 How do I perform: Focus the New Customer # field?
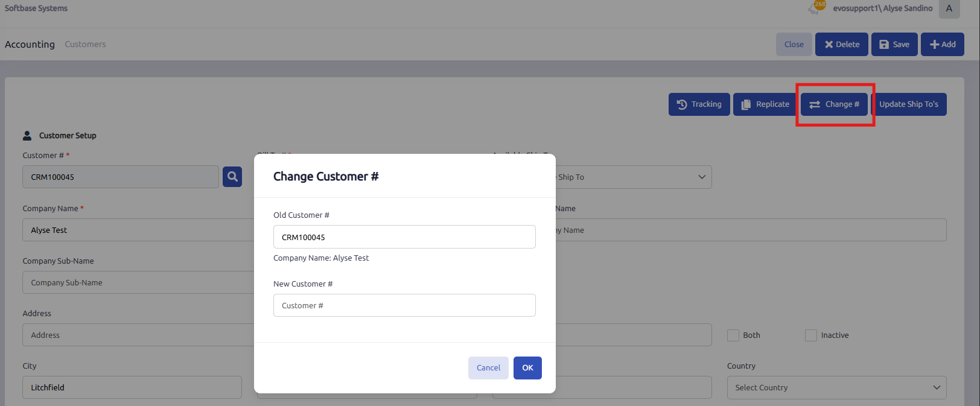tap(404, 305)
